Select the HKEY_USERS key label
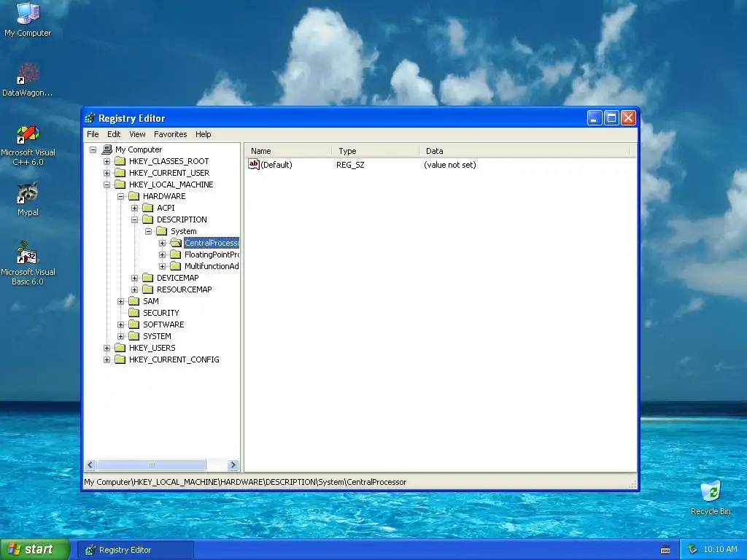The width and height of the screenshot is (747, 560). click(x=152, y=348)
